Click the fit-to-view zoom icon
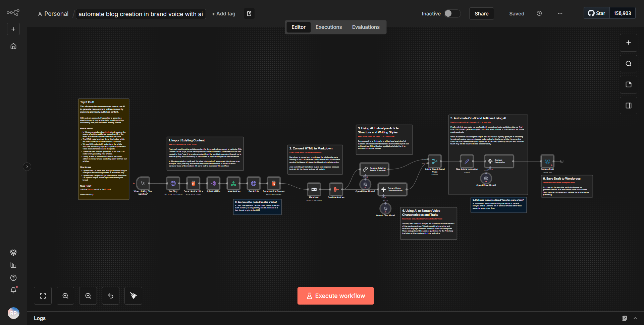The height and width of the screenshot is (325, 644). coord(43,296)
